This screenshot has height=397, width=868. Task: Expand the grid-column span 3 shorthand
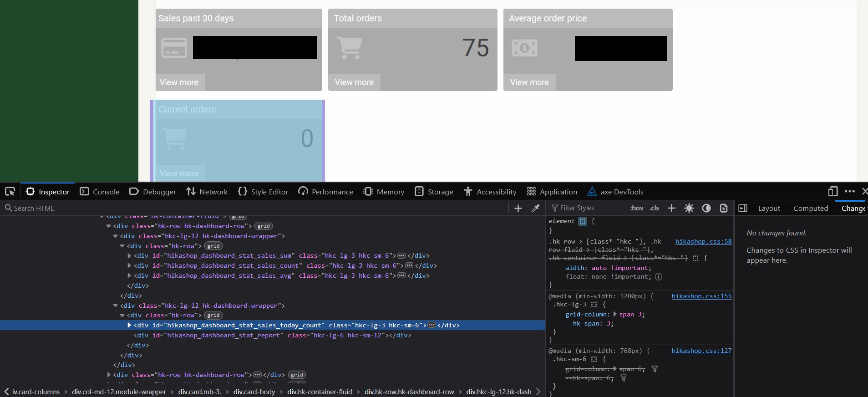click(615, 314)
